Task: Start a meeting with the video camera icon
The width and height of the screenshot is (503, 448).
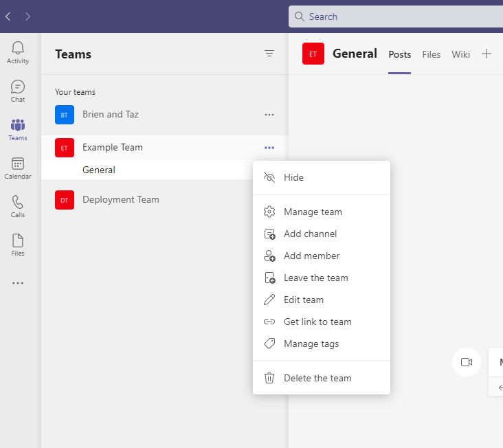Action: coord(467,362)
